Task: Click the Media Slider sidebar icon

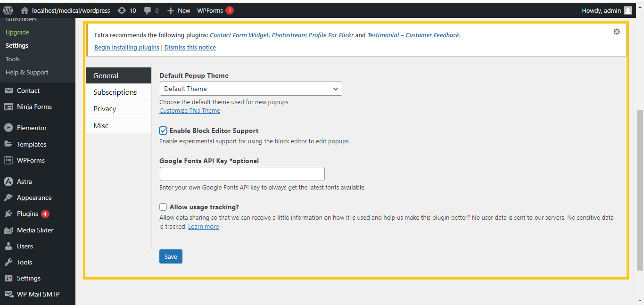Action: (x=8, y=230)
